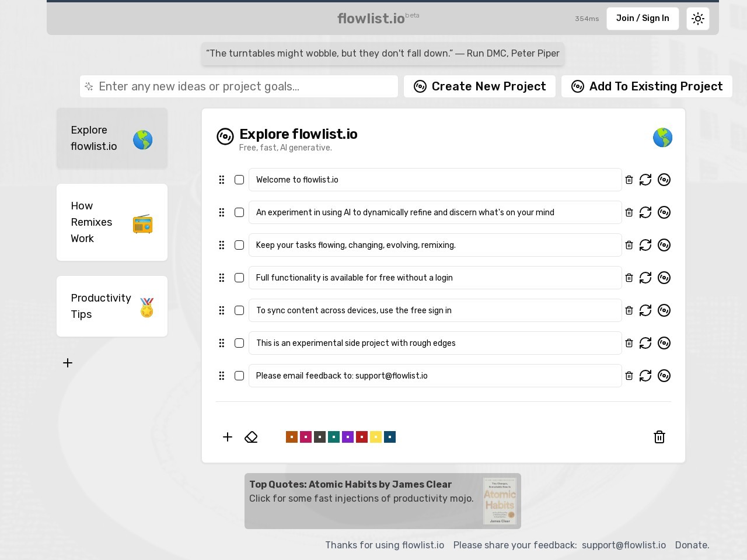The width and height of the screenshot is (747, 560).
Task: Delete the 'Welcome to flowlist.io' task
Action: coord(629,180)
